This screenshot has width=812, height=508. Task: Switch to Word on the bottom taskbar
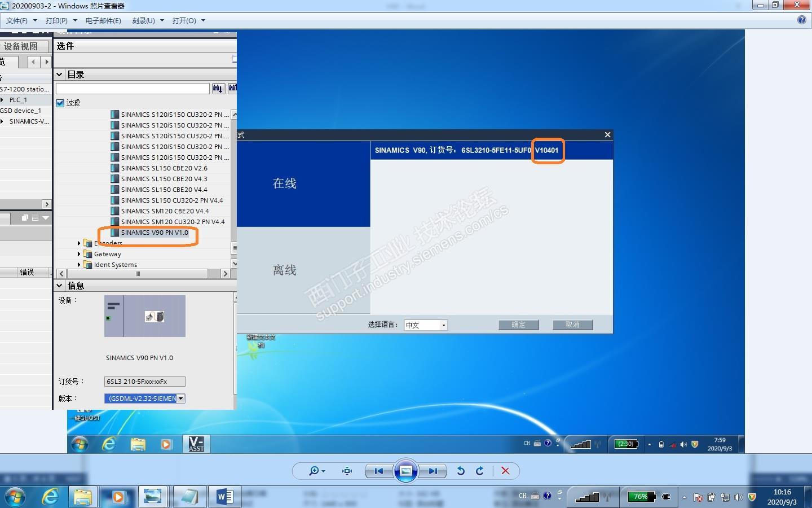click(x=224, y=497)
